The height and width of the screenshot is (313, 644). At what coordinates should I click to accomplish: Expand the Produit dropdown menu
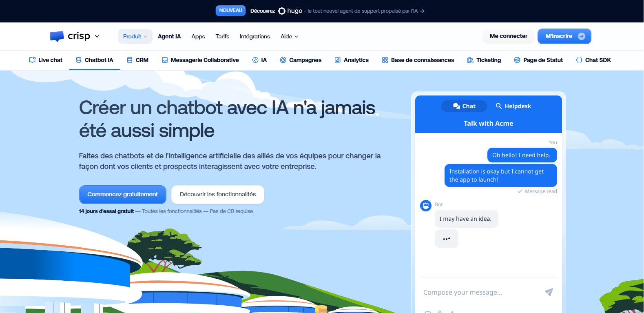135,36
